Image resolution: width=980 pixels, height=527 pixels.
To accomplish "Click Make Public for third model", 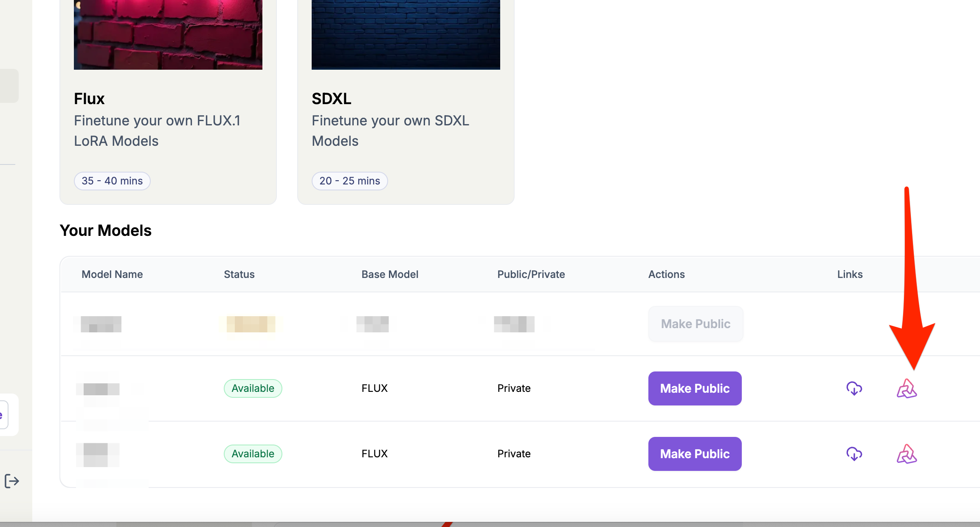I will pyautogui.click(x=695, y=454).
